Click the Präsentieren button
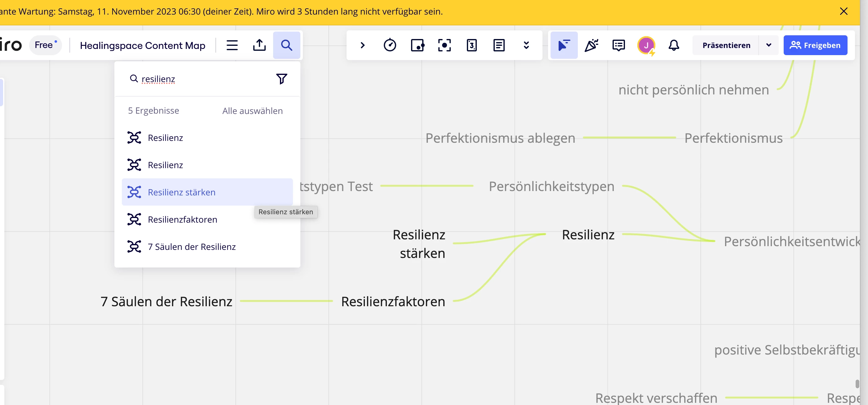 (x=726, y=45)
